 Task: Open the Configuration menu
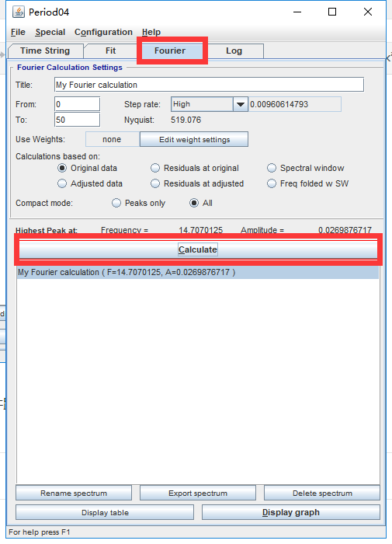pos(104,33)
